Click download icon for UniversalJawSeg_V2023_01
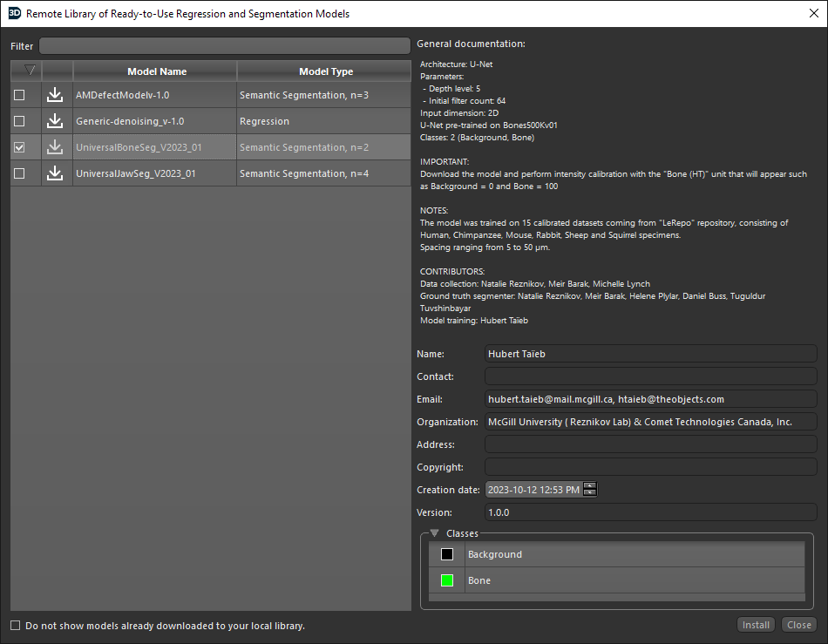The image size is (828, 644). click(x=55, y=173)
